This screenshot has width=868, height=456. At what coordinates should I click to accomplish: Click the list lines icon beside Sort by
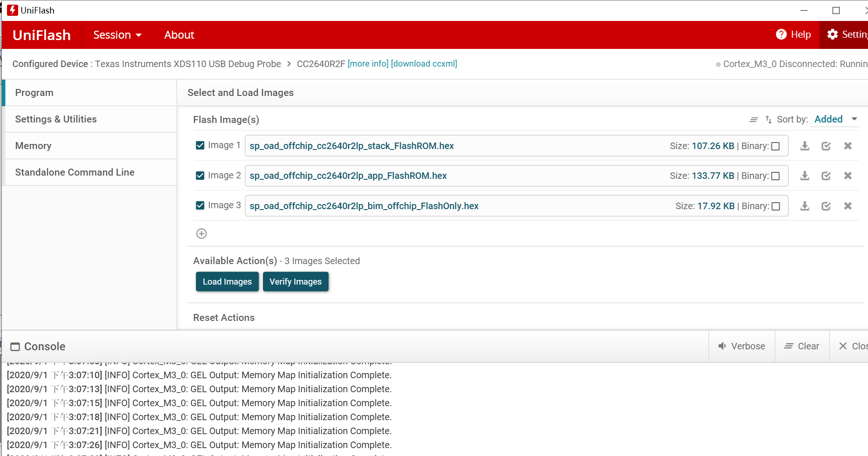point(754,120)
